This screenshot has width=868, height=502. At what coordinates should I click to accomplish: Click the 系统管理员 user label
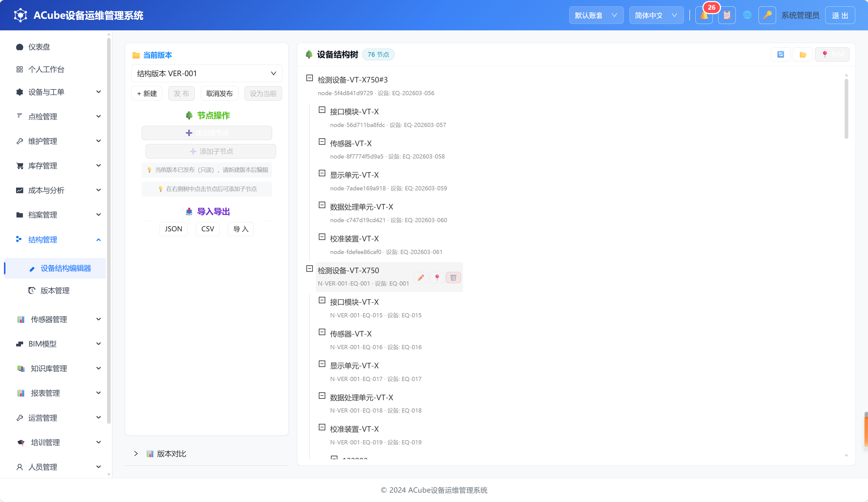click(800, 15)
